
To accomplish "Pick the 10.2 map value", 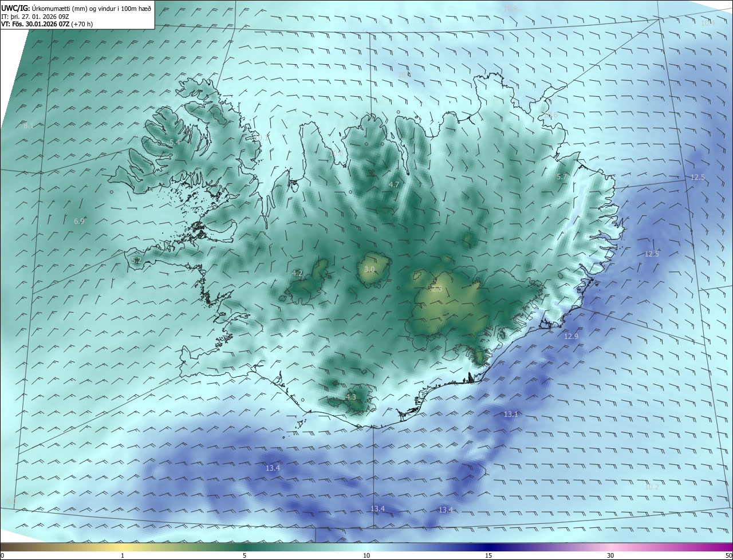I will tap(652, 487).
